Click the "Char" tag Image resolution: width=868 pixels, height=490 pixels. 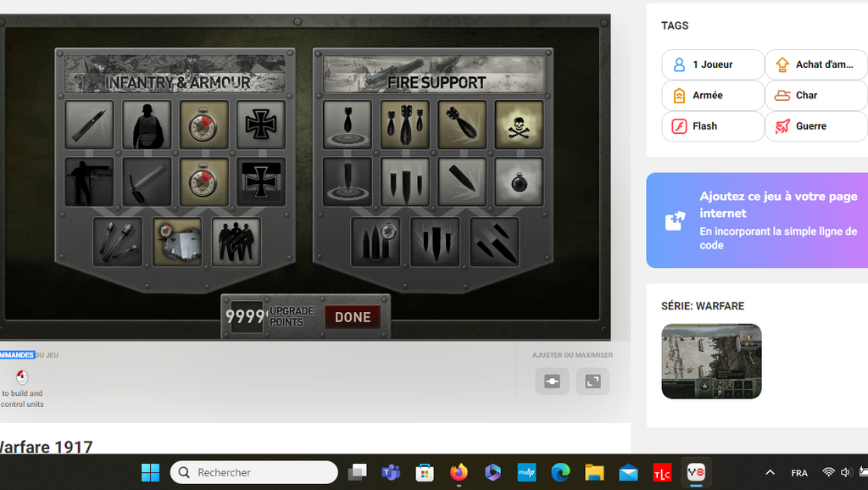point(815,95)
